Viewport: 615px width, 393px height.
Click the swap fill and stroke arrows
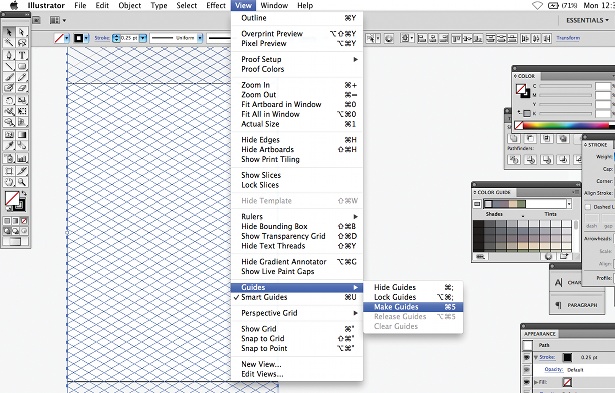24,194
